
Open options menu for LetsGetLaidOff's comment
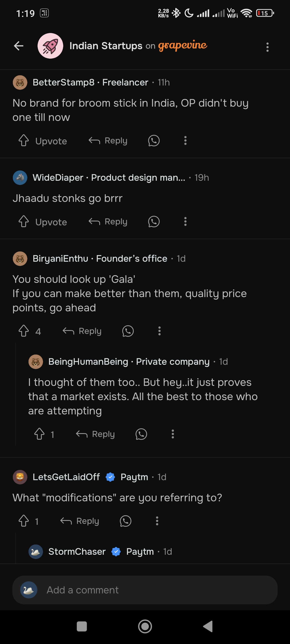pyautogui.click(x=157, y=521)
